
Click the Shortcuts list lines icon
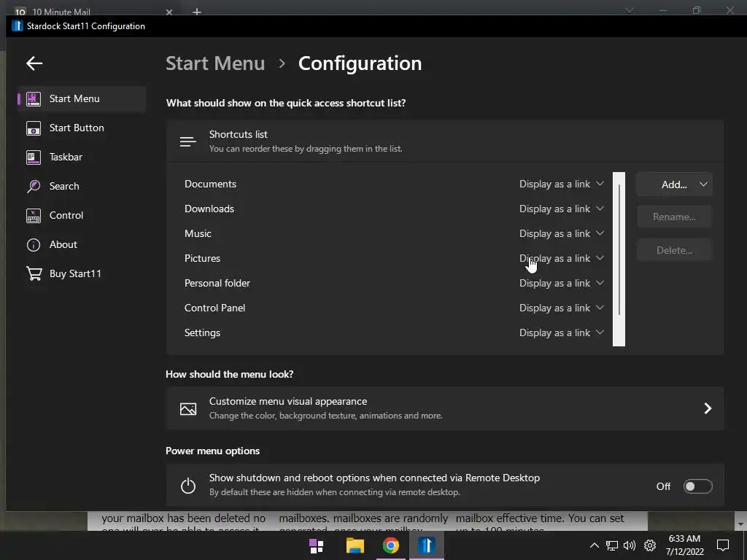(187, 141)
